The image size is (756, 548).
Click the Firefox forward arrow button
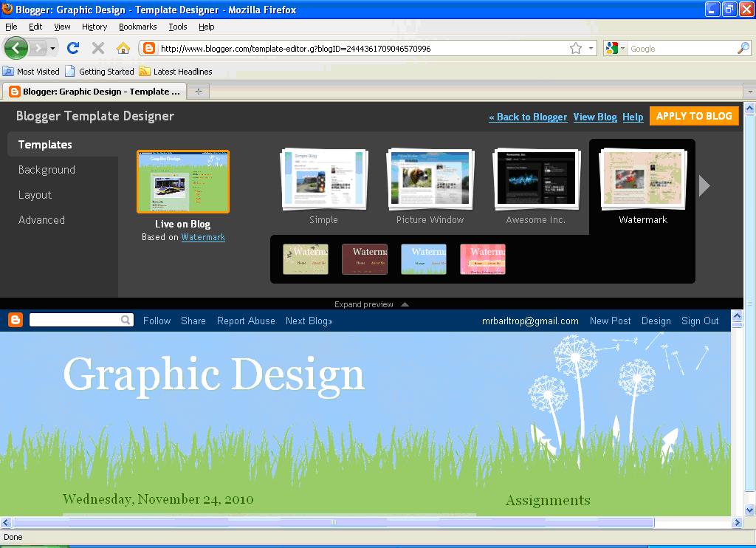click(38, 48)
